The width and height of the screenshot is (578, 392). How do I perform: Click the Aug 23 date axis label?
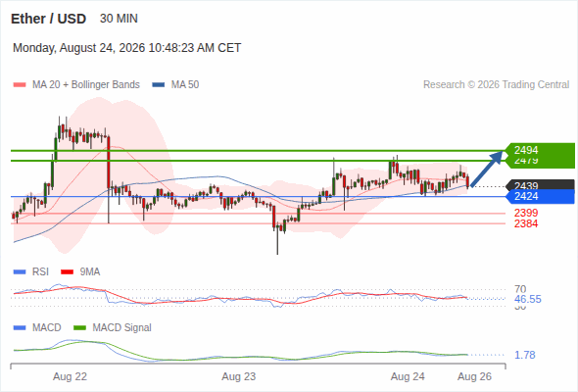click(x=238, y=376)
